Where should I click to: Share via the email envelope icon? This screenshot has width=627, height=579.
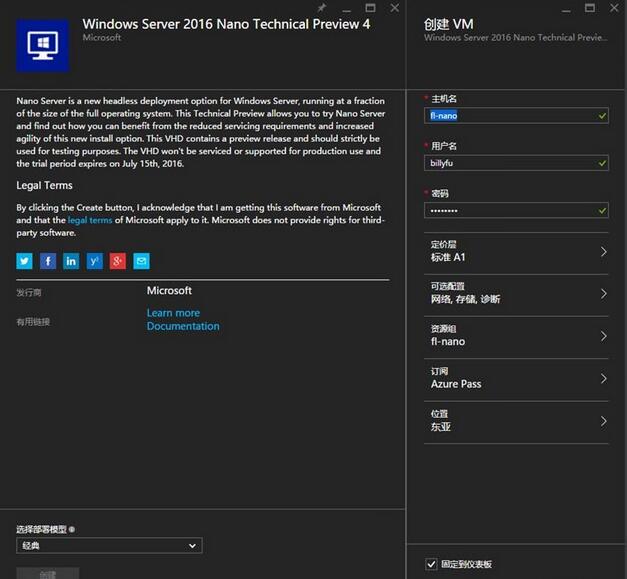141,261
